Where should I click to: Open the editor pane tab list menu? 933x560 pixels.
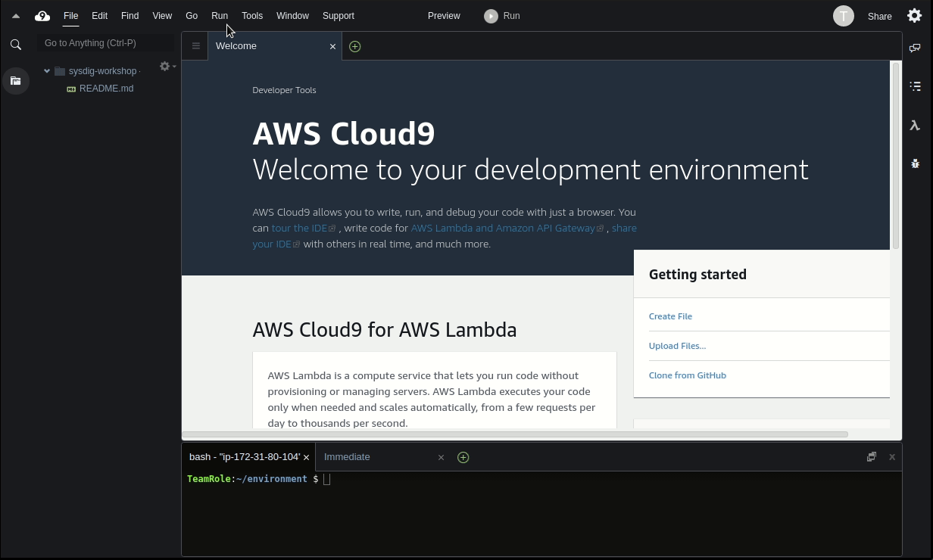pyautogui.click(x=195, y=46)
